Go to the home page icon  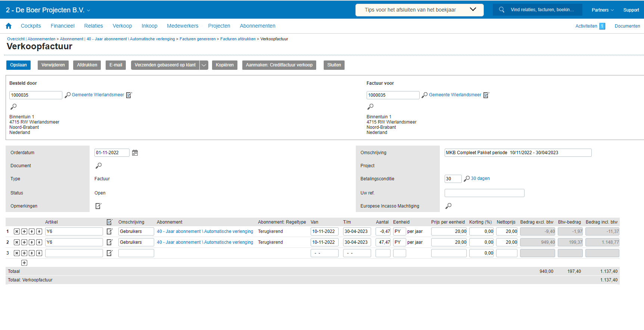pos(9,26)
